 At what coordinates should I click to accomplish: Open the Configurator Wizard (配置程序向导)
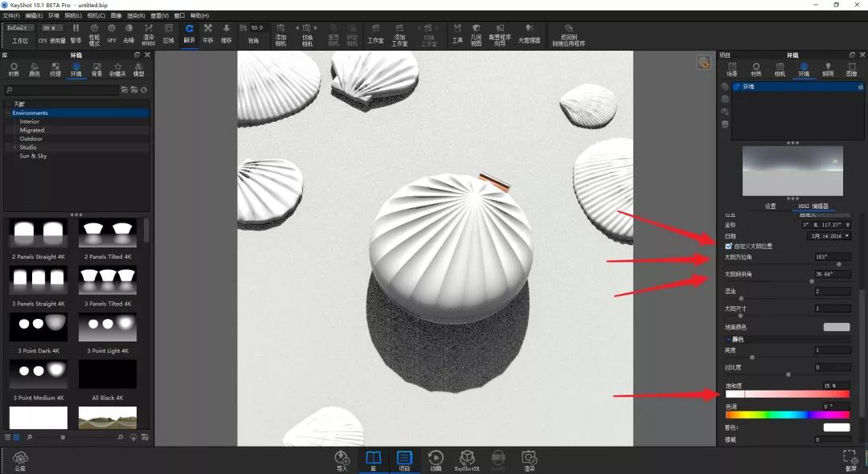pos(500,35)
